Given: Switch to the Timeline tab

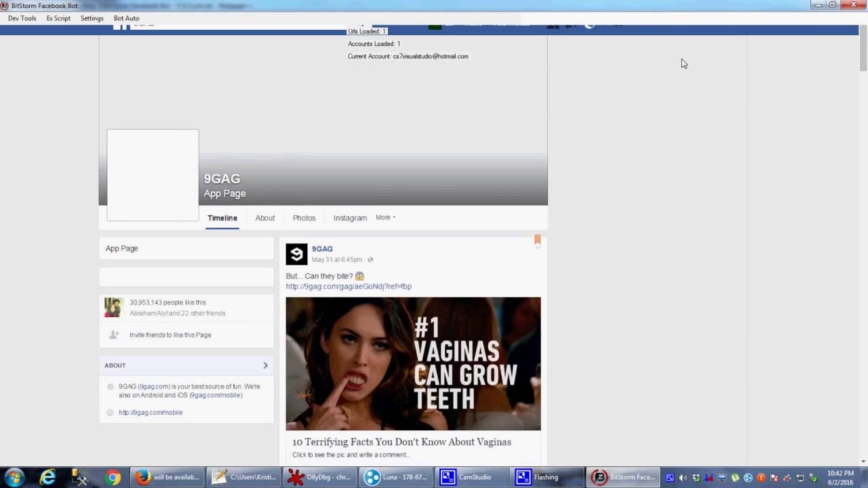Looking at the screenshot, I should coord(222,218).
